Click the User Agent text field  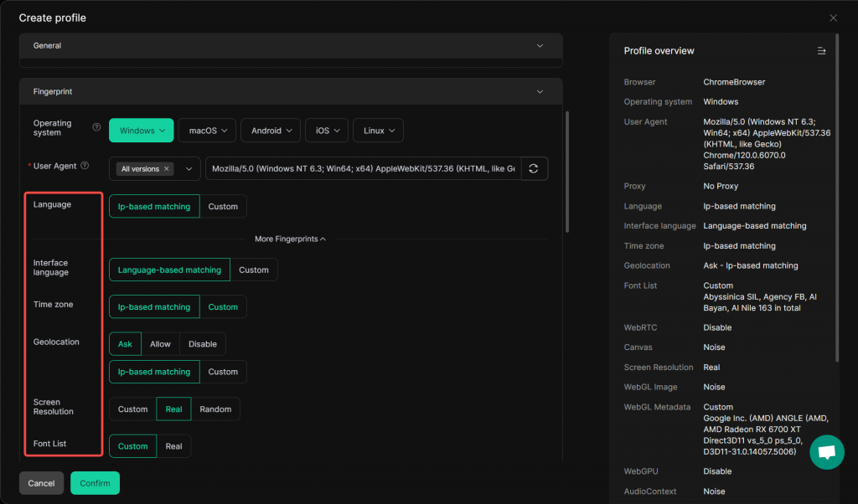[363, 169]
